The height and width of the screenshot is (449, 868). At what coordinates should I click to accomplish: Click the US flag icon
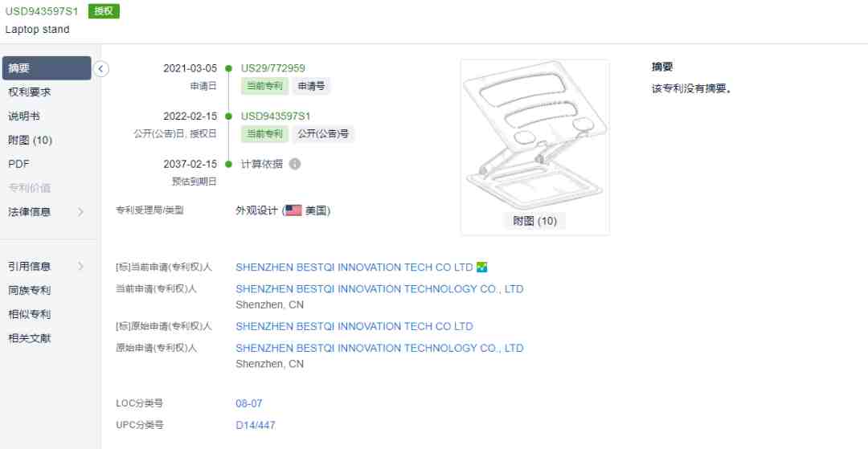tap(293, 210)
